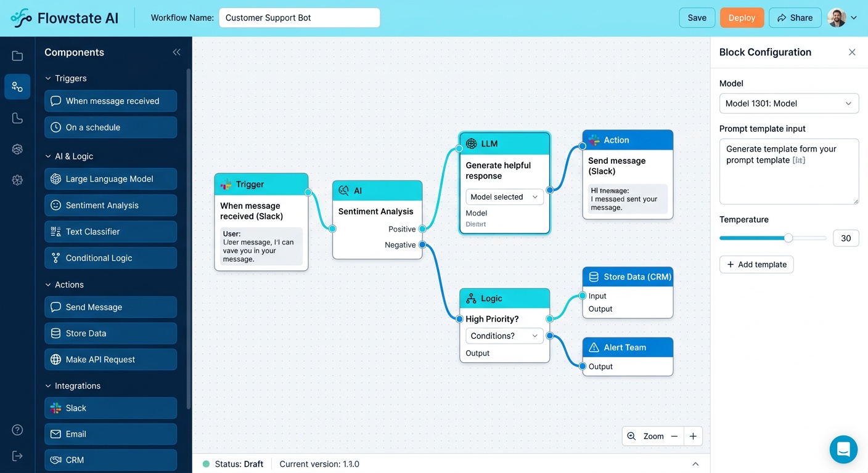Click the Add template button
Screen dimensions: 868x473
756,264
